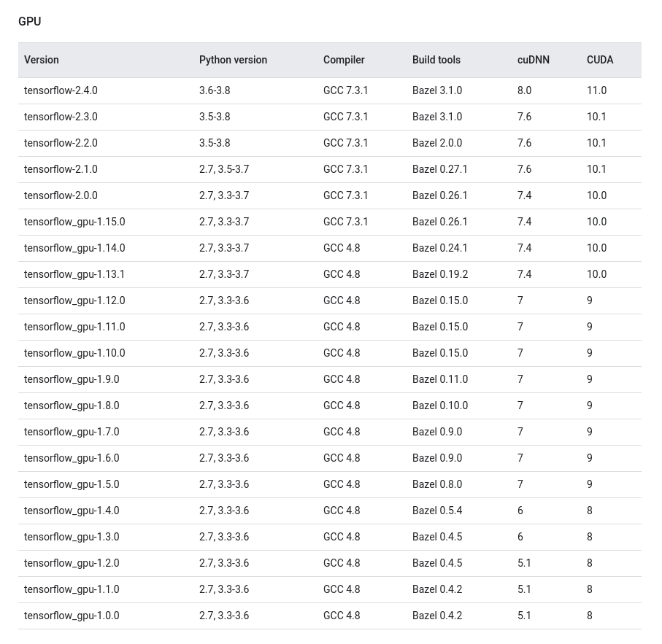Viewport: 662px width, 644px height.
Task: Click the Compiler column header
Action: (x=344, y=60)
